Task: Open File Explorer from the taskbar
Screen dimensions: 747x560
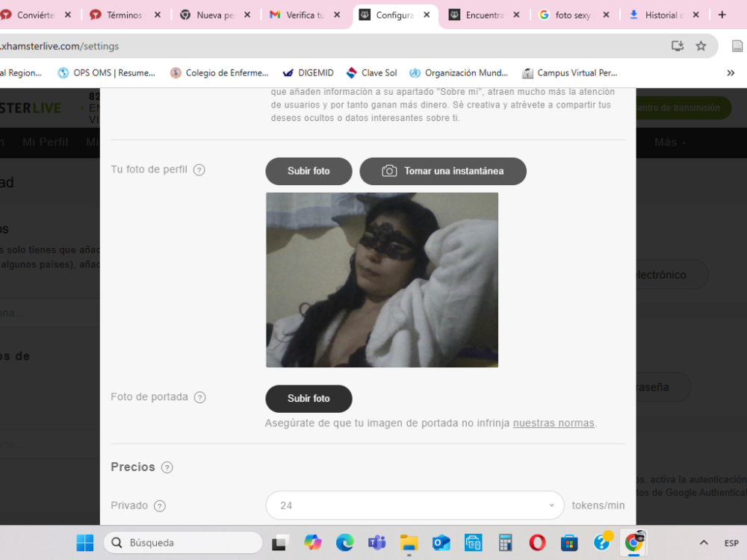Action: [x=409, y=543]
